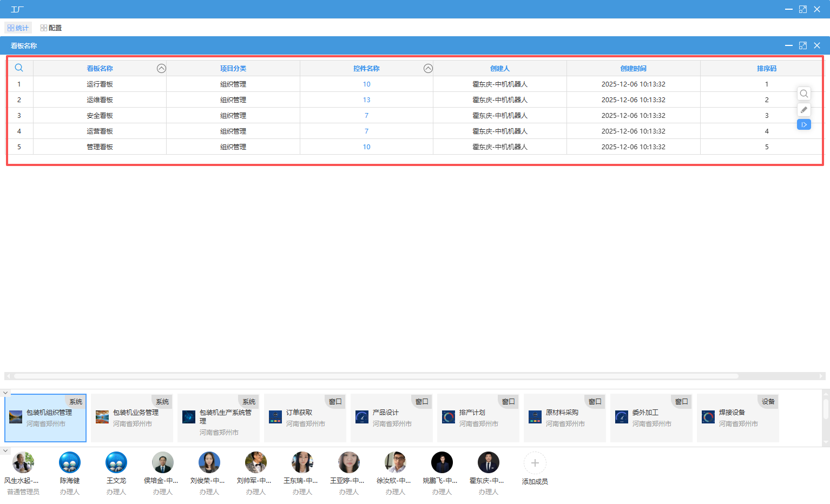Screen dimensions: 830x504
Task: Expand the 看板名称 column sort arrow
Action: 161,68
